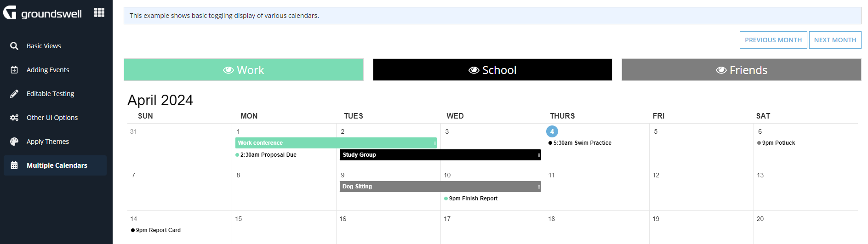The image size is (868, 244).
Task: Click the Editable Testing pencil icon
Action: pyautogui.click(x=14, y=94)
